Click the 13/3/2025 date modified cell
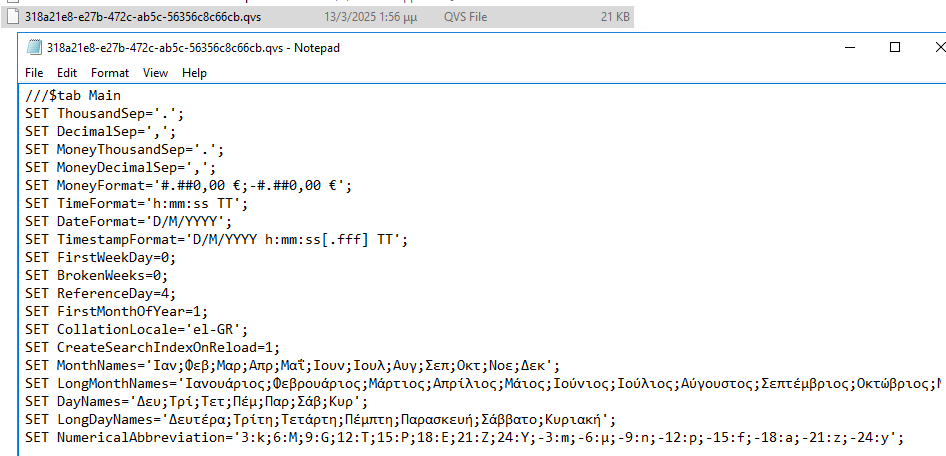946x456 pixels. click(x=370, y=17)
